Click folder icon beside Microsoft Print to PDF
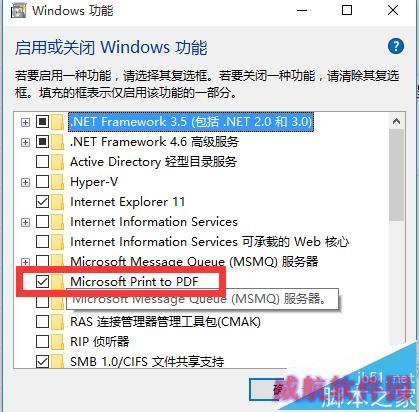419x412 pixels. [x=58, y=282]
